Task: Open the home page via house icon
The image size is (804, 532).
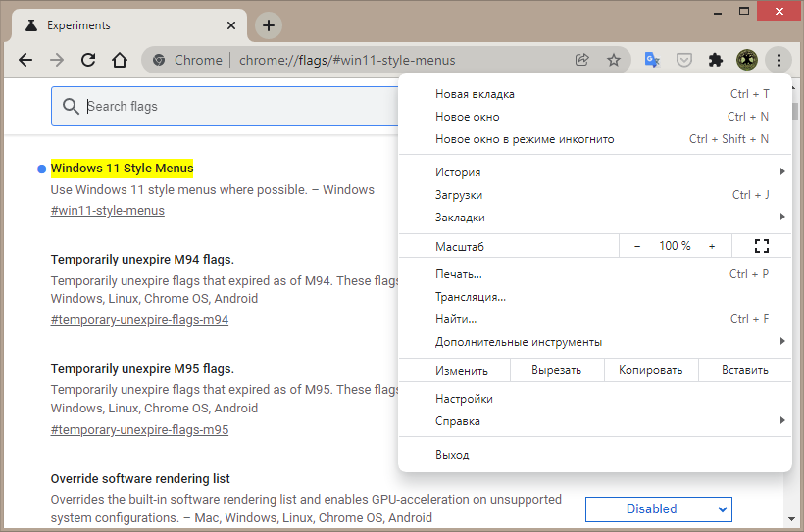Action: coord(120,60)
